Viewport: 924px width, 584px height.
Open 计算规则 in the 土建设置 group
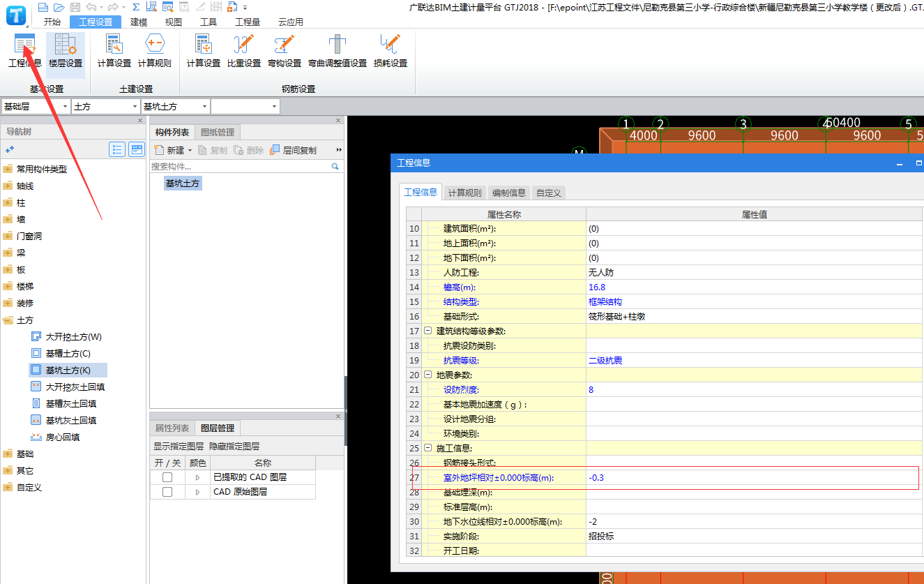(x=154, y=50)
